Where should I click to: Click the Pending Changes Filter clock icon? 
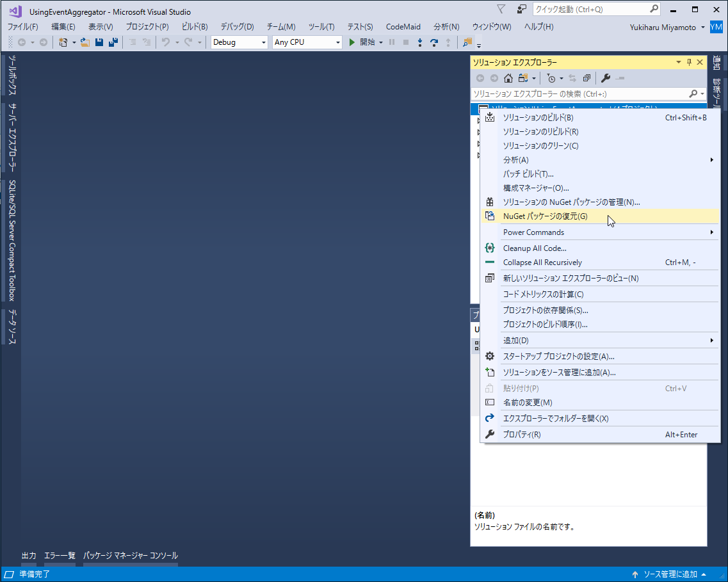point(551,78)
